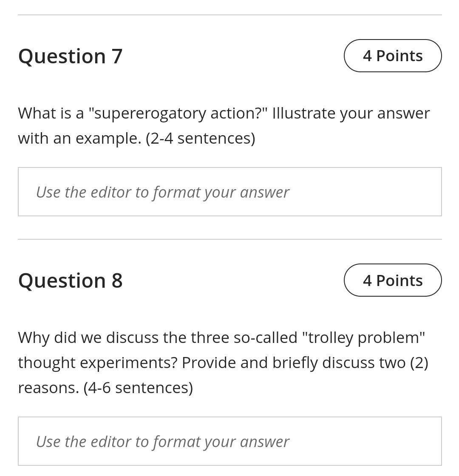The width and height of the screenshot is (459, 476).
Task: Select the Question 7 heading
Action: click(x=70, y=56)
